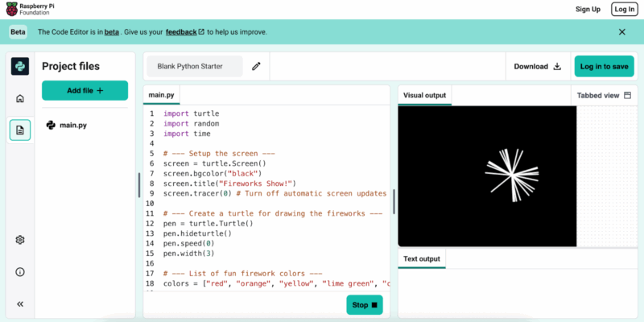Click code line 'import turtle'
Image resolution: width=644 pixels, height=322 pixels.
pos(192,114)
